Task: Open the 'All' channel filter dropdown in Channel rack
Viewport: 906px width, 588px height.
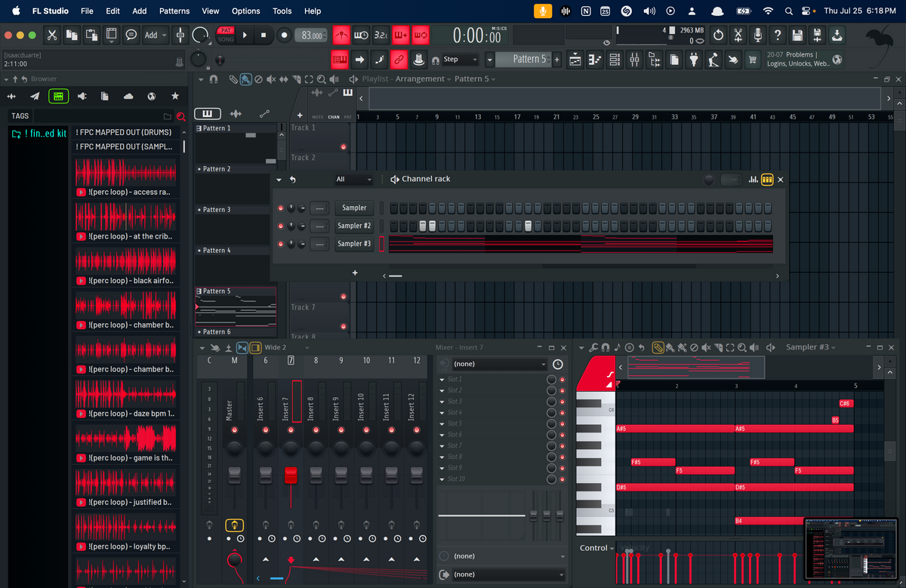Action: click(355, 180)
